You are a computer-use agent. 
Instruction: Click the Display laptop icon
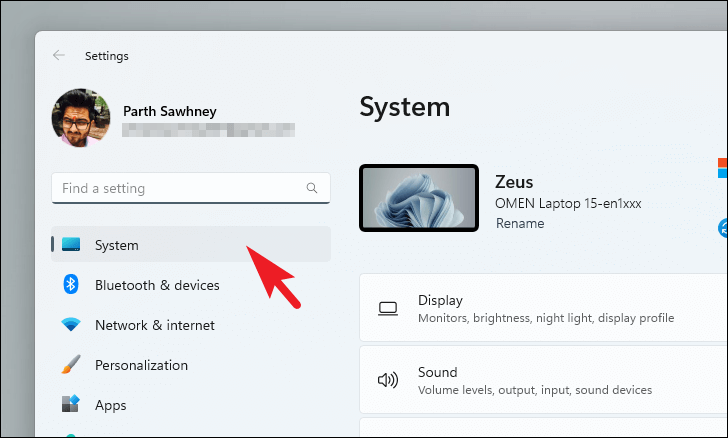tap(388, 309)
